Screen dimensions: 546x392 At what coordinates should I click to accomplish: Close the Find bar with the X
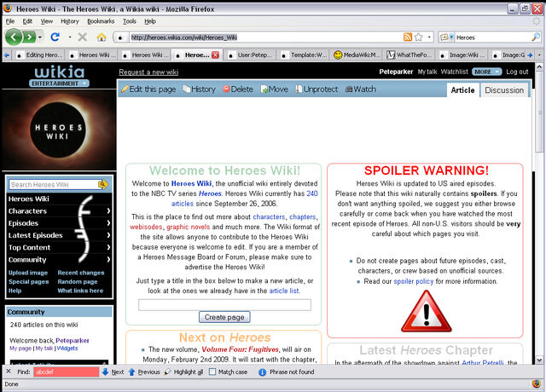(x=9, y=372)
